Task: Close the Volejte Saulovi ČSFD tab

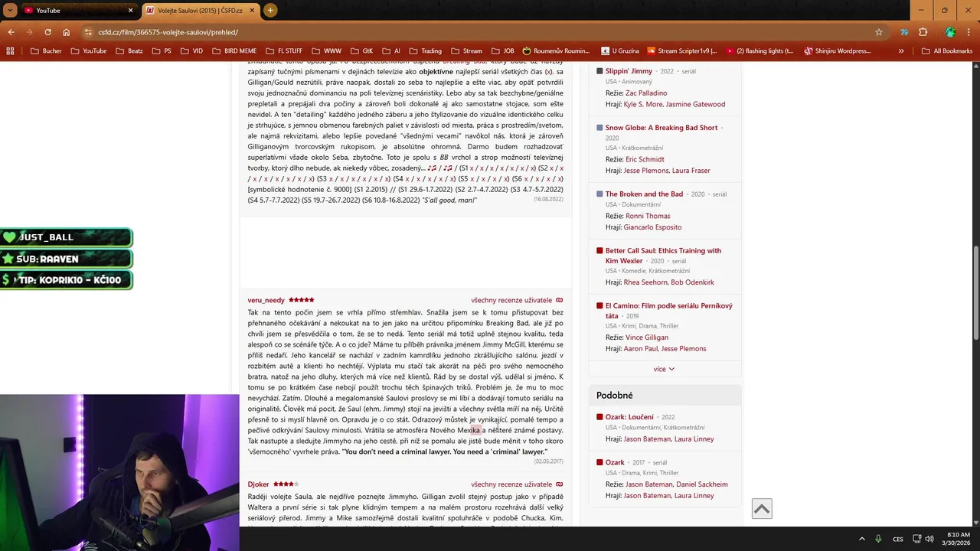Action: [252, 10]
